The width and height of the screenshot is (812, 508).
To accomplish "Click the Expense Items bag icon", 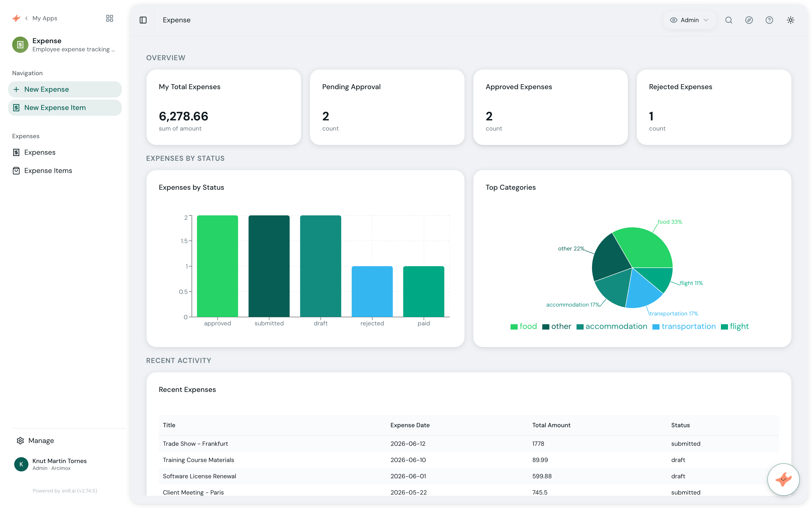I will [16, 171].
